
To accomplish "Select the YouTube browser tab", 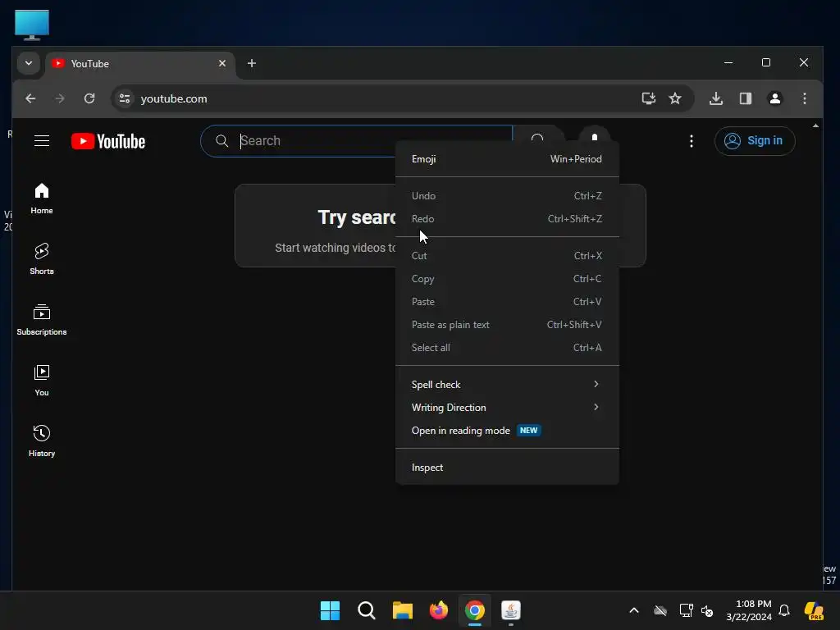I will pos(140,64).
